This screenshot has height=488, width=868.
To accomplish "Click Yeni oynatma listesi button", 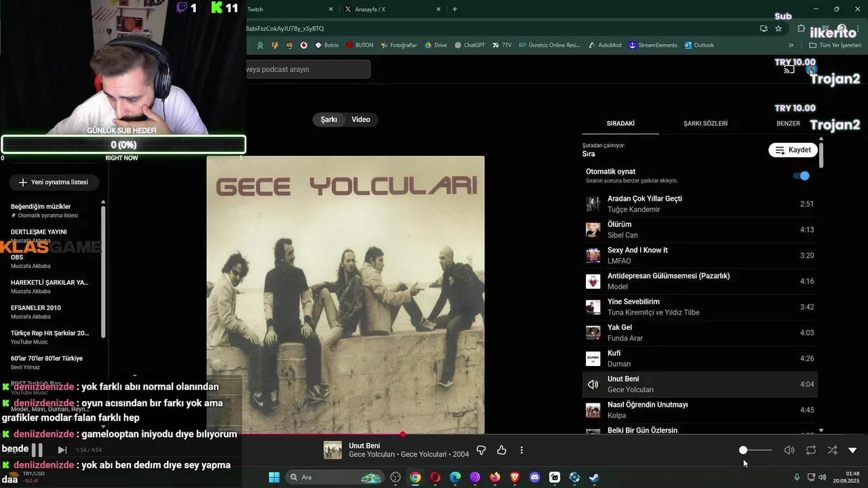I will (54, 182).
